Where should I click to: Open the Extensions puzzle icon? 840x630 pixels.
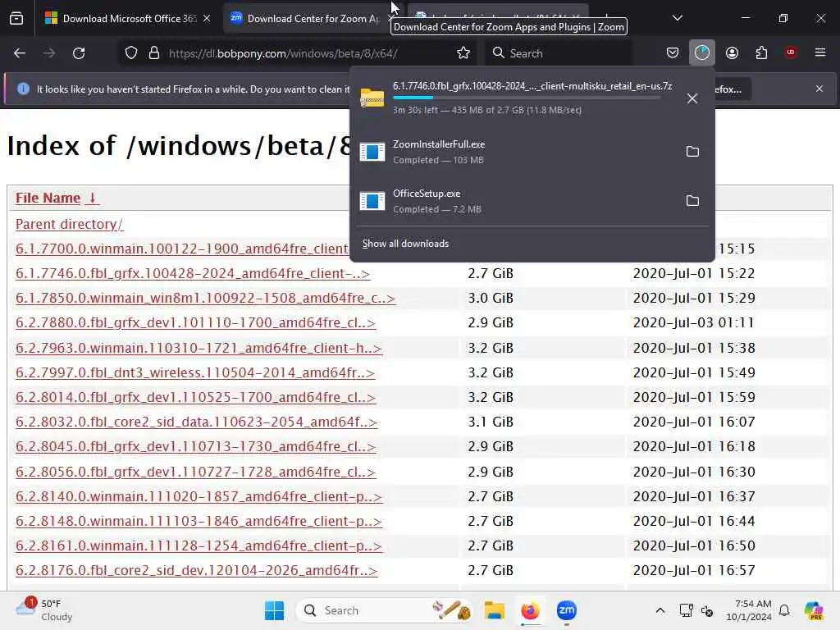[761, 52]
